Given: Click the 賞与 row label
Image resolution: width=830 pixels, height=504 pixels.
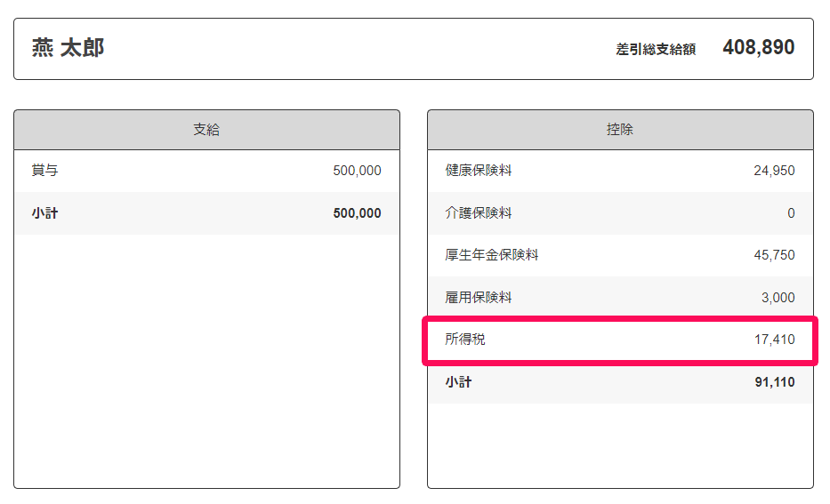Looking at the screenshot, I should click(45, 171).
